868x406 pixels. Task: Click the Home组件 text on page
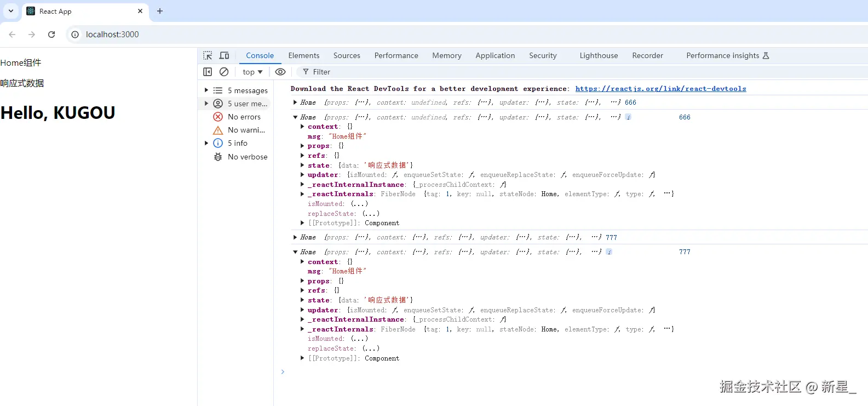coord(21,62)
